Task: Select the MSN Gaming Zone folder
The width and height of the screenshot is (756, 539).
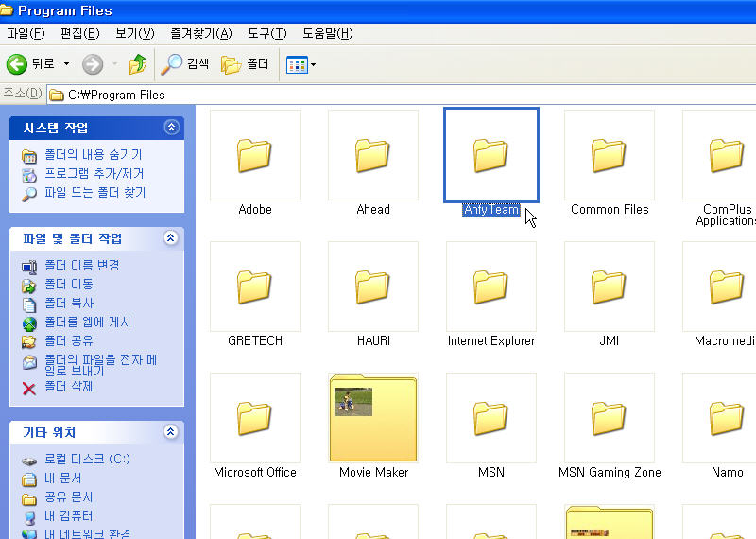Action: (610, 418)
